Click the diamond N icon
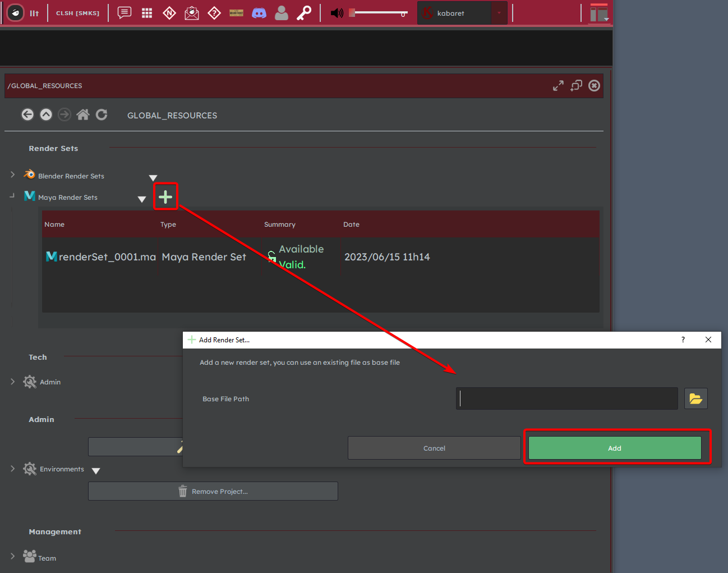 pyautogui.click(x=169, y=13)
